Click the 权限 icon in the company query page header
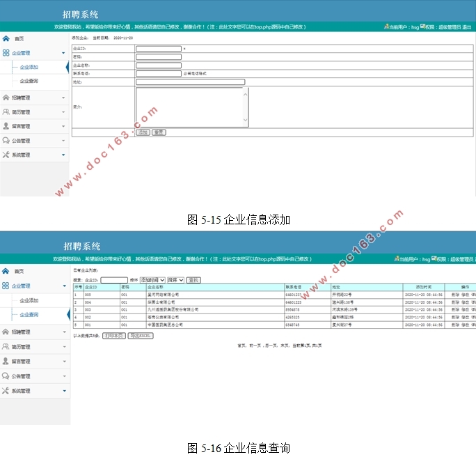The image size is (476, 457). 434,258
